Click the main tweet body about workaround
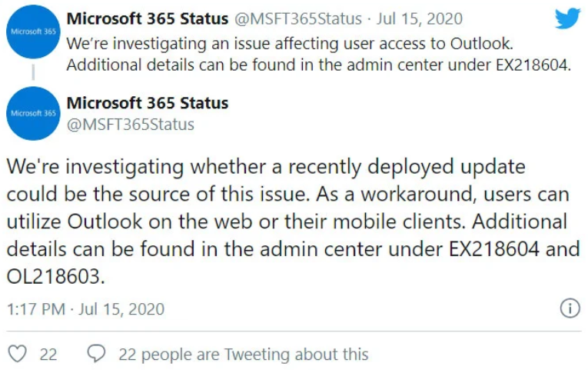 [x=294, y=222]
